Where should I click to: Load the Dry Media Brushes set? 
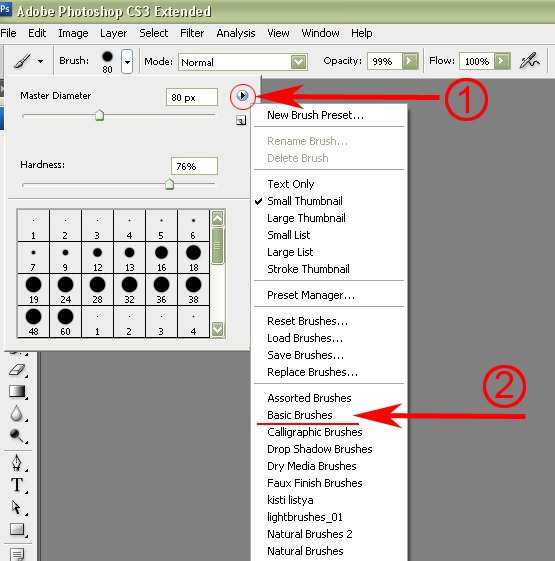coord(311,466)
